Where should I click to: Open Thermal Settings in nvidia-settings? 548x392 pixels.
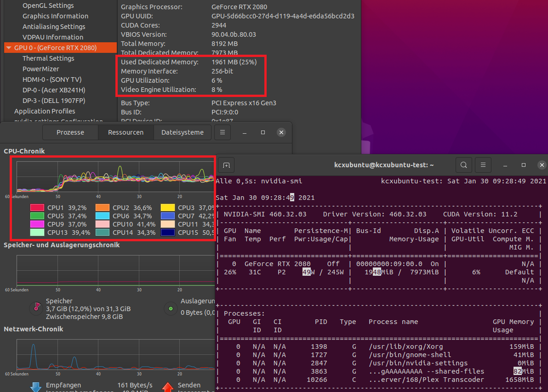(x=48, y=58)
